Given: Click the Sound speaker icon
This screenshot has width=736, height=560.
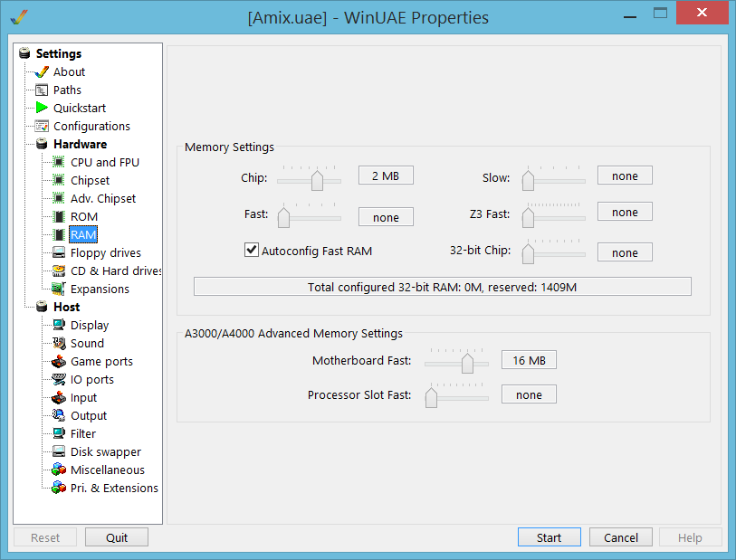Looking at the screenshot, I should click(x=59, y=343).
